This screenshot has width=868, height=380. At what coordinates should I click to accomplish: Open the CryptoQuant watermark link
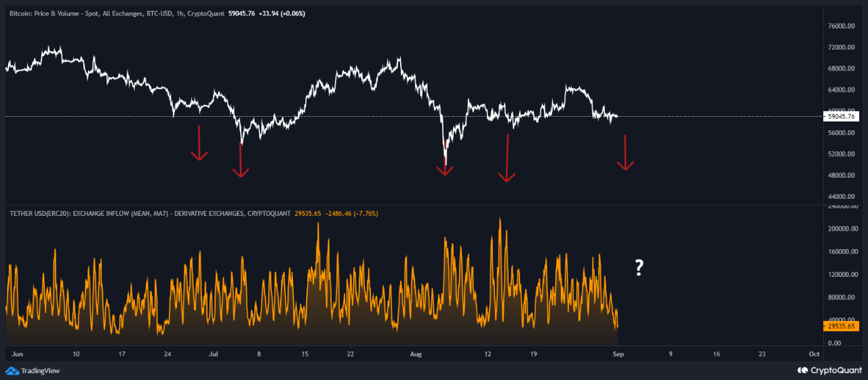(836, 370)
